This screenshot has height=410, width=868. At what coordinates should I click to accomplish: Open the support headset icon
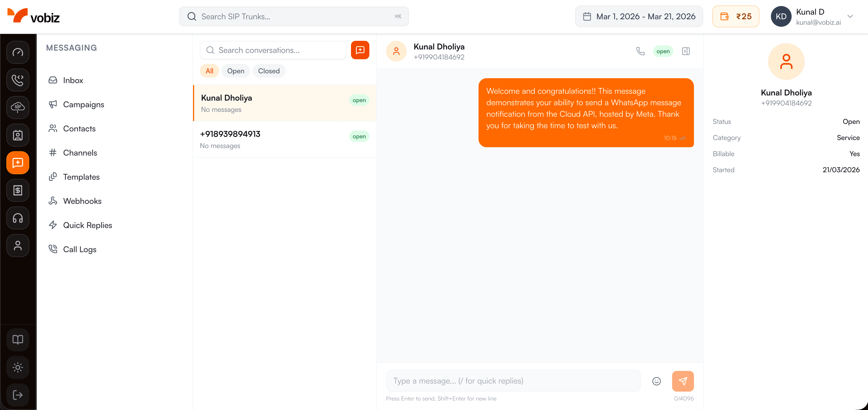point(18,218)
